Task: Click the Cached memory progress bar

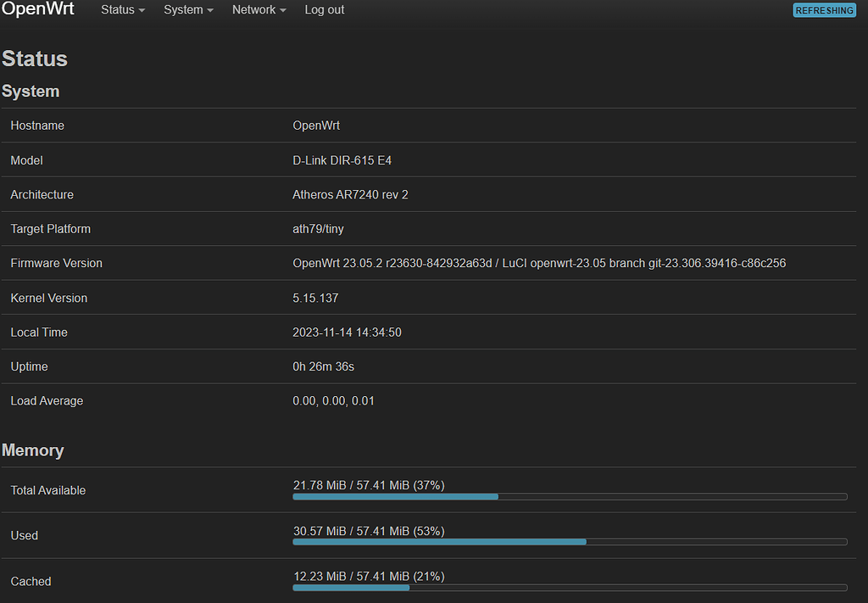Action: point(570,587)
